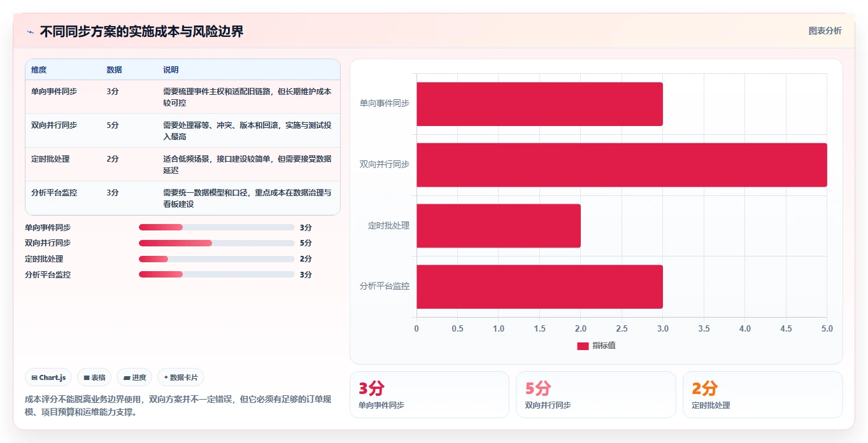Click description starting 需要统一数据模型

click(x=247, y=199)
